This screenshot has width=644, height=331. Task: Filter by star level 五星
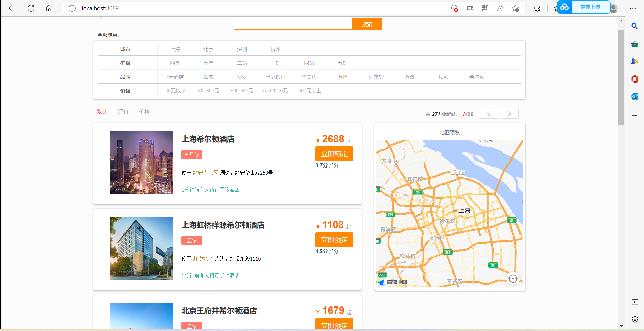(208, 63)
